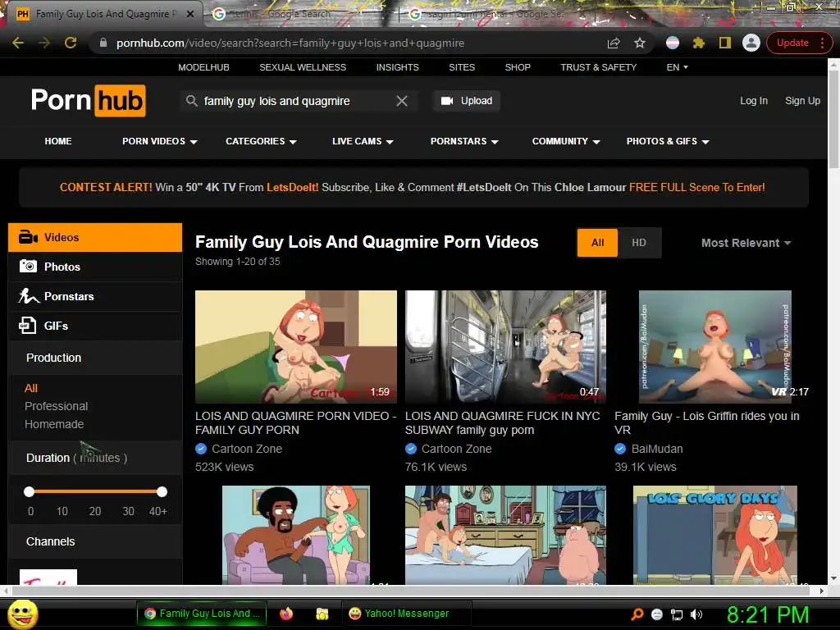Expand the PORNSTARS nav dropdown
This screenshot has height=630, width=840.
tap(464, 141)
